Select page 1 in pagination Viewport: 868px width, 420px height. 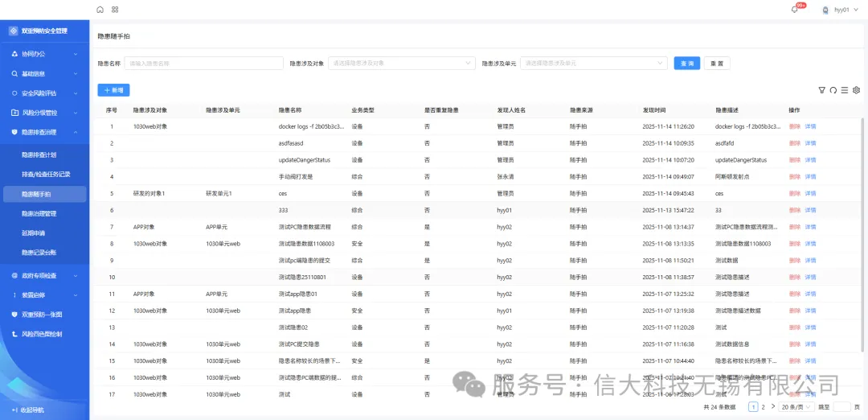[753, 406]
